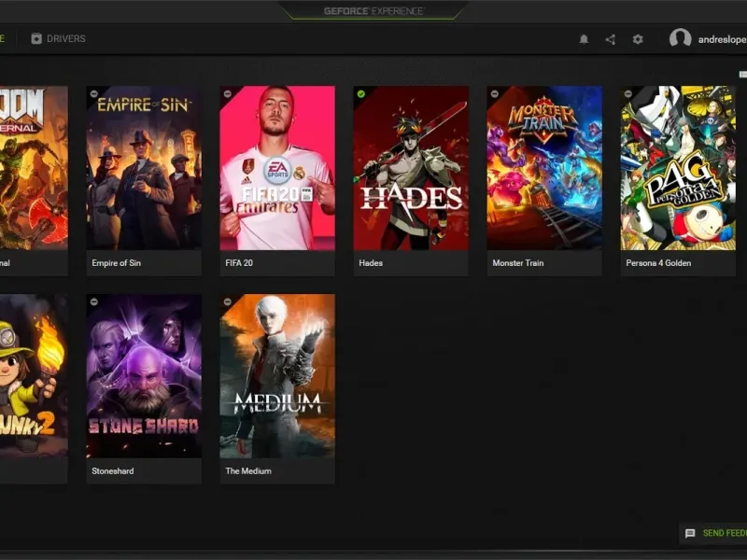Open The Medium game cover
The image size is (747, 560).
(277, 376)
